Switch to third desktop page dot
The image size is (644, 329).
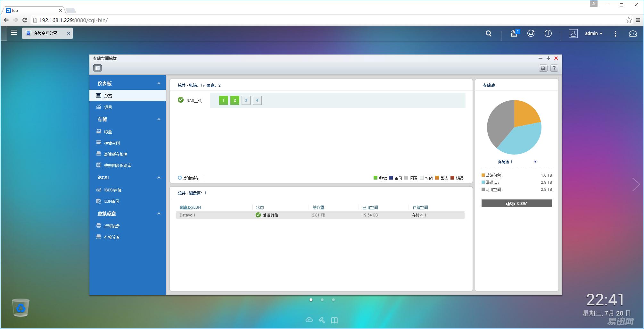click(x=333, y=299)
